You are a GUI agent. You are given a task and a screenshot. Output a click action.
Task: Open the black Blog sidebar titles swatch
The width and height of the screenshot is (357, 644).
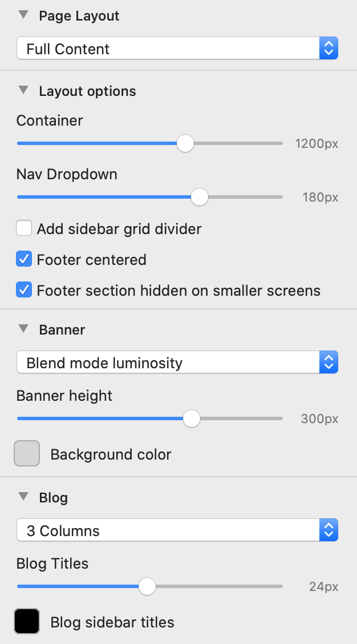point(27,622)
